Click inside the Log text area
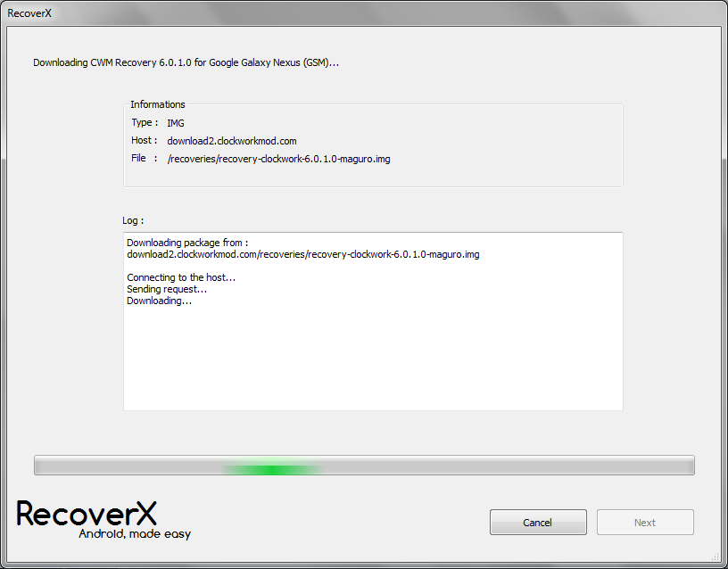 tap(373, 357)
